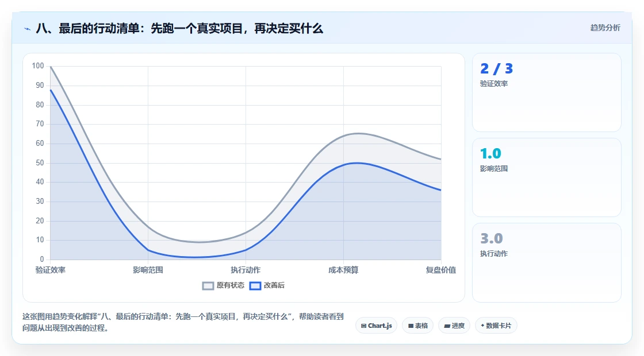Click the y-axis value 100
Screen dimensions: 644x356
tap(38, 65)
